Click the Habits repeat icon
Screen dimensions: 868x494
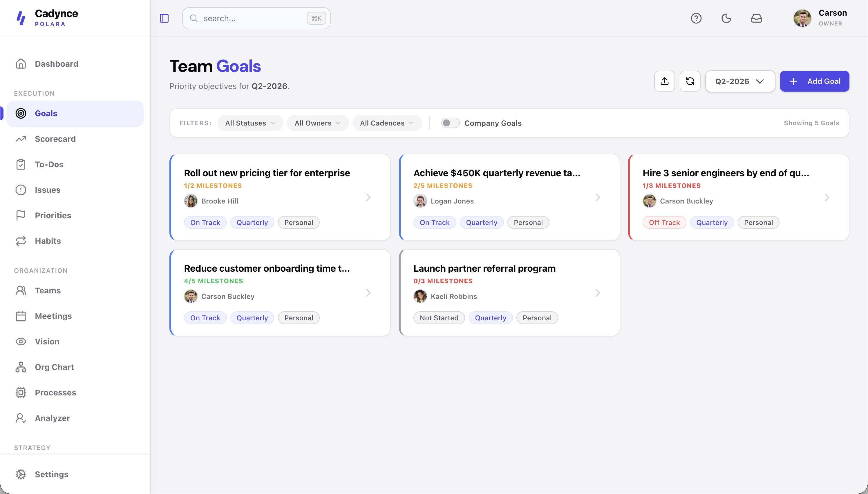(21, 241)
